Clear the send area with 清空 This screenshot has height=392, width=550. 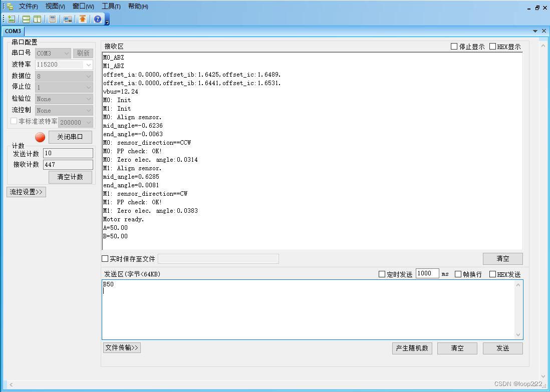(457, 348)
